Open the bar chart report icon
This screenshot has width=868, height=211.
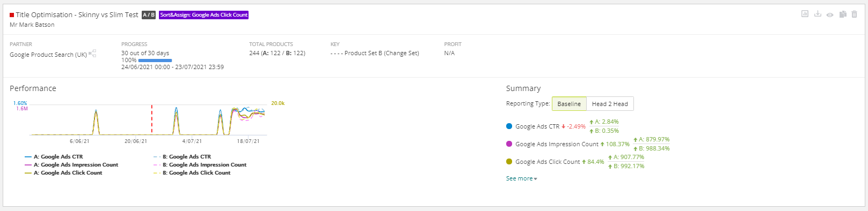click(x=805, y=14)
